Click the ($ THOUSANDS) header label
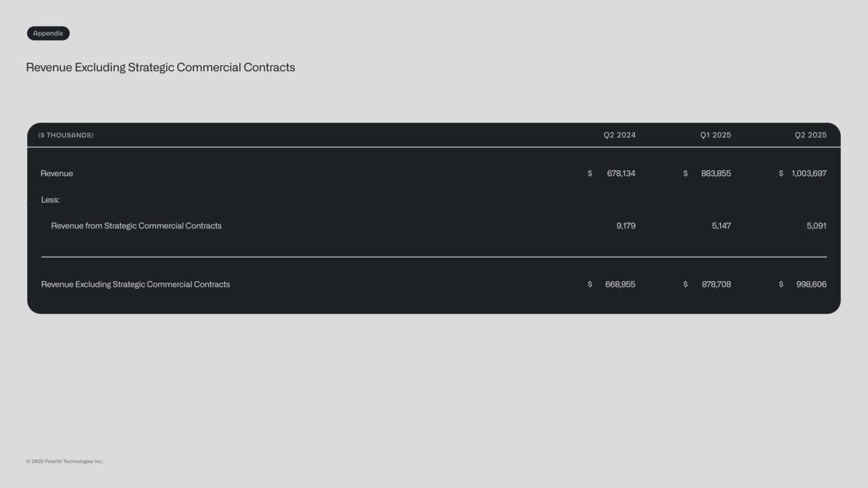868x488 pixels. coord(66,136)
